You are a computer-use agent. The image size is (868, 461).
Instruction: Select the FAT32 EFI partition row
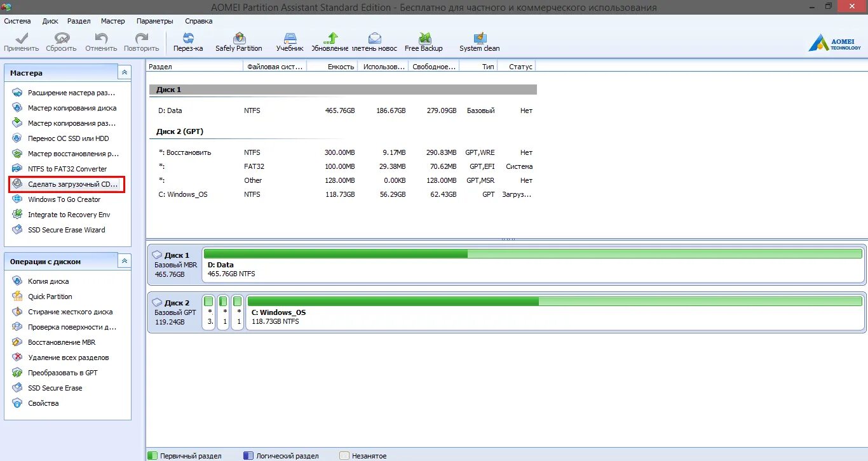(343, 166)
